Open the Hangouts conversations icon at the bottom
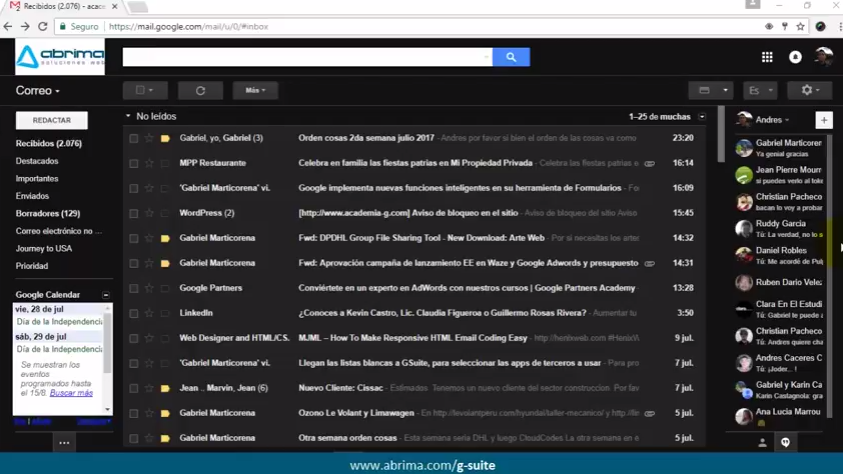This screenshot has width=843, height=474. coord(785,442)
